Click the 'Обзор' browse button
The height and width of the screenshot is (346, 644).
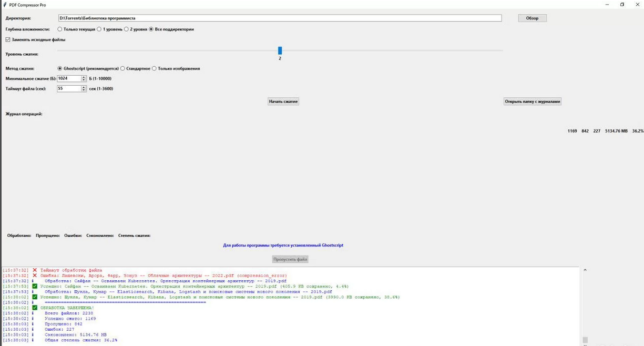(532, 18)
